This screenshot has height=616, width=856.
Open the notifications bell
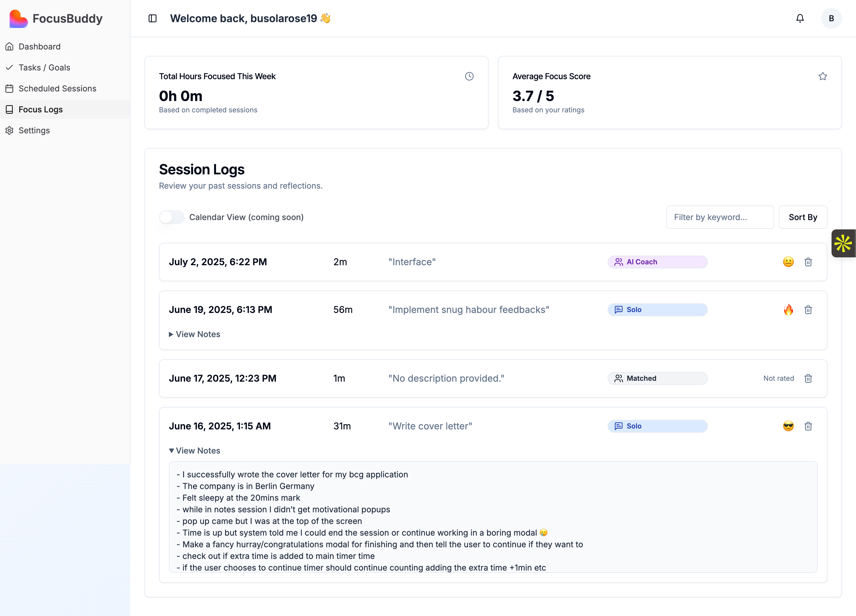[x=800, y=18]
